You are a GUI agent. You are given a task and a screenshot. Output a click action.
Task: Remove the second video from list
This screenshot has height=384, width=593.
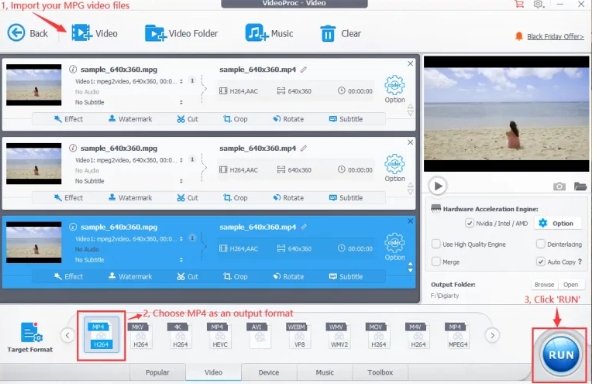pos(410,142)
